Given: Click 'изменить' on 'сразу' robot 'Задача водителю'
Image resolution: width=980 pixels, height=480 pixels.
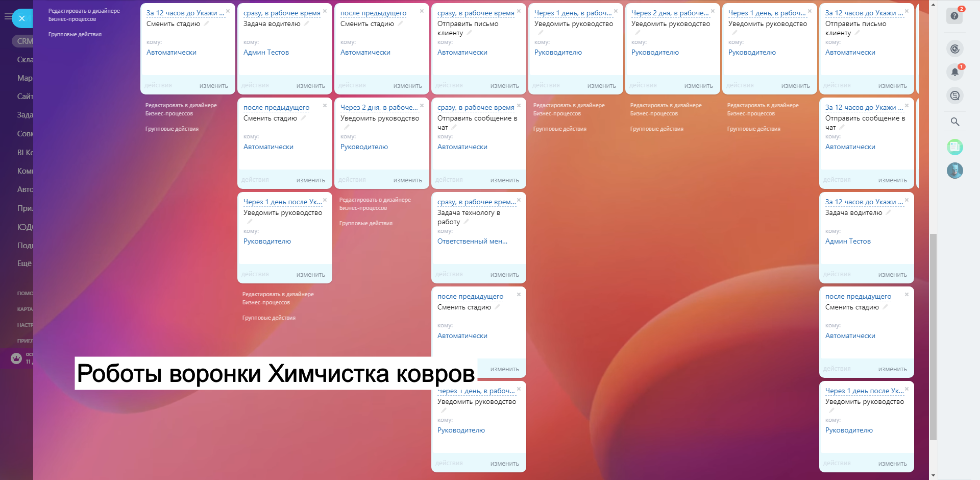Looking at the screenshot, I should coord(310,86).
